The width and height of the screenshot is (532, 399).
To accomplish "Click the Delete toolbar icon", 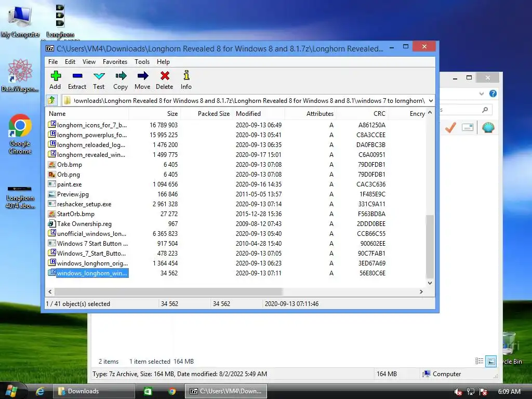I will point(165,76).
